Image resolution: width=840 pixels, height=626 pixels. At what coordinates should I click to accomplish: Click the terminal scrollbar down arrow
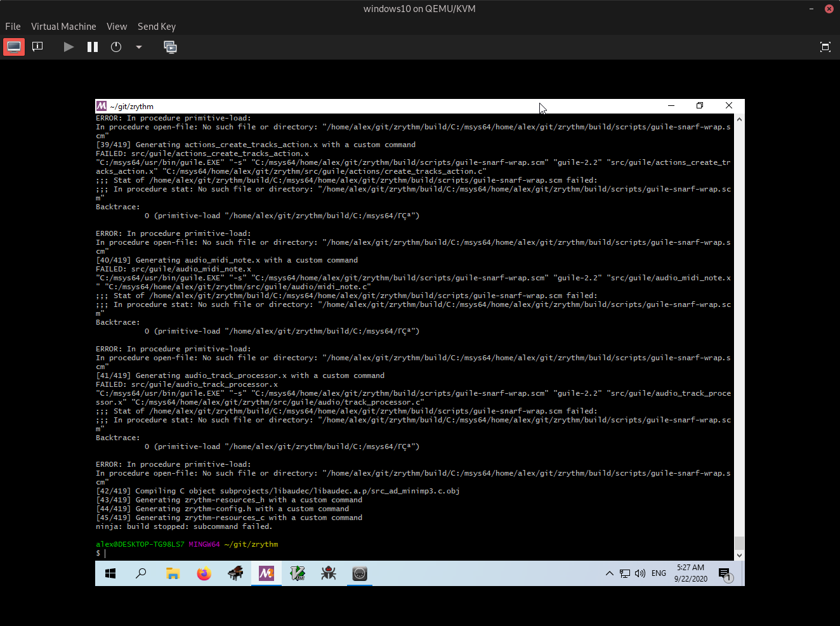tap(739, 555)
